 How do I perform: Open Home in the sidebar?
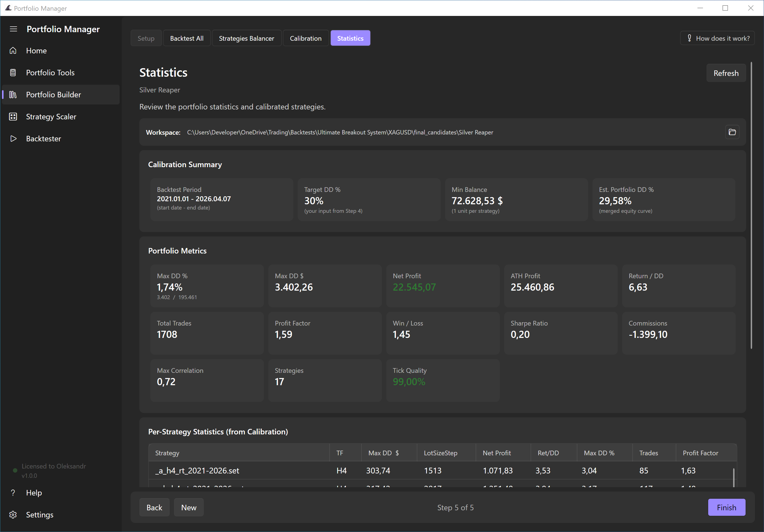(x=60, y=51)
